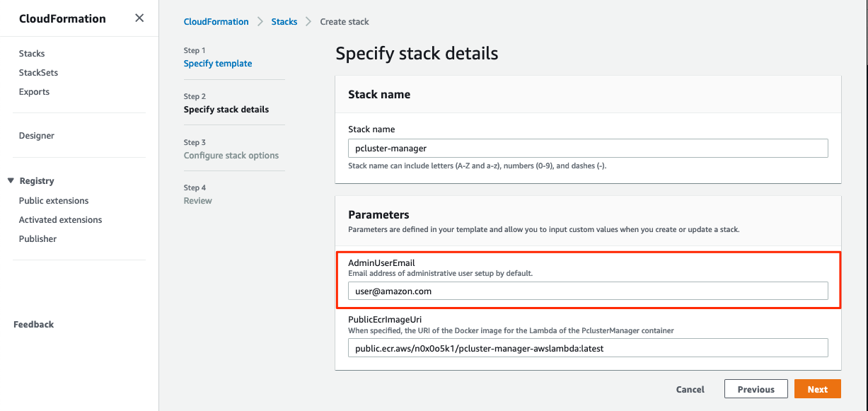
Task: Click the Registry section header
Action: click(37, 181)
